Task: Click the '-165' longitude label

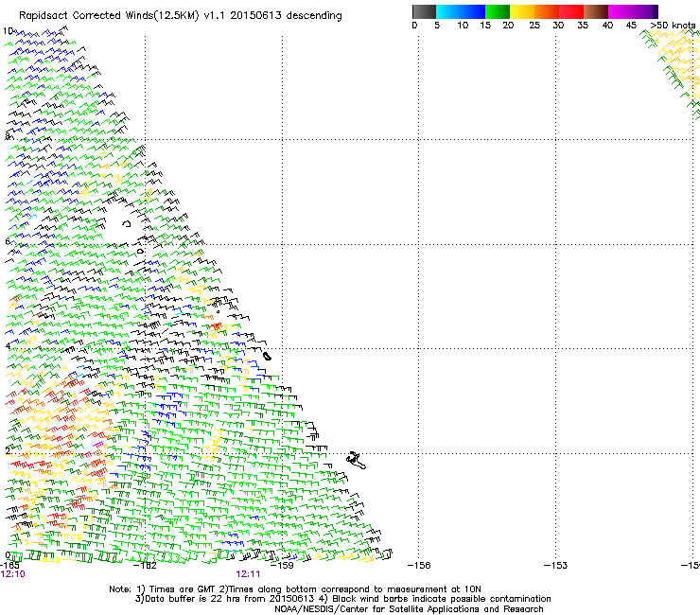Action: tap(9, 566)
